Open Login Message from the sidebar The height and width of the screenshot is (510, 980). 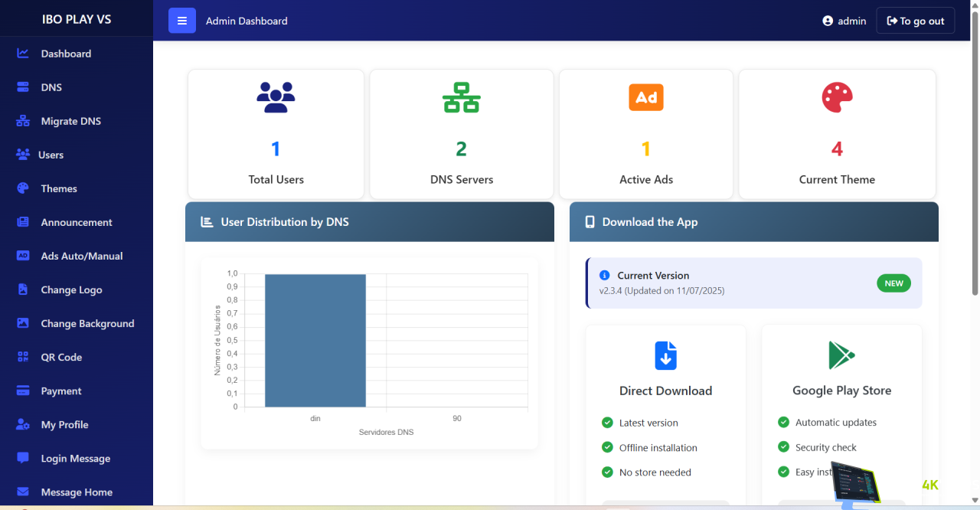click(x=75, y=458)
